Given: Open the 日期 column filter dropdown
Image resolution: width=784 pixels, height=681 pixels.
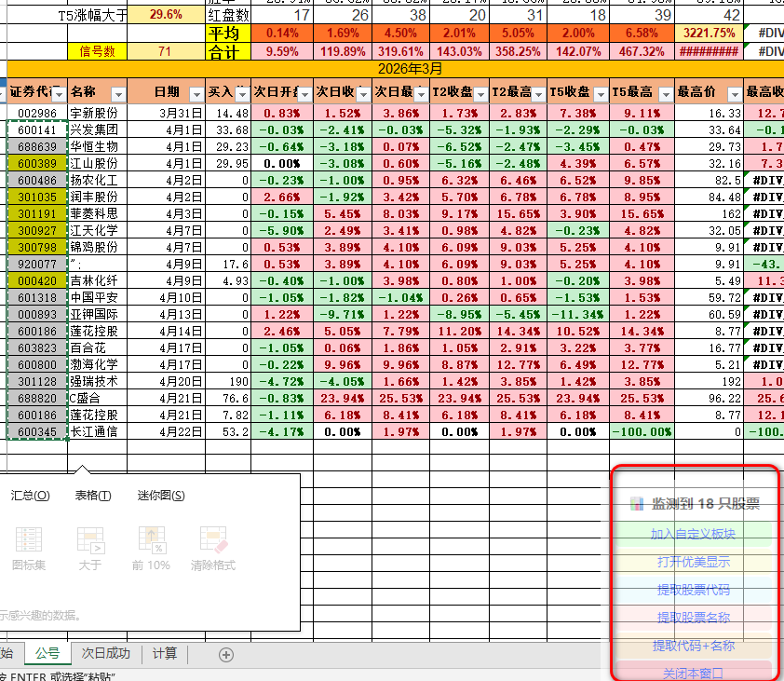Looking at the screenshot, I should (196, 93).
